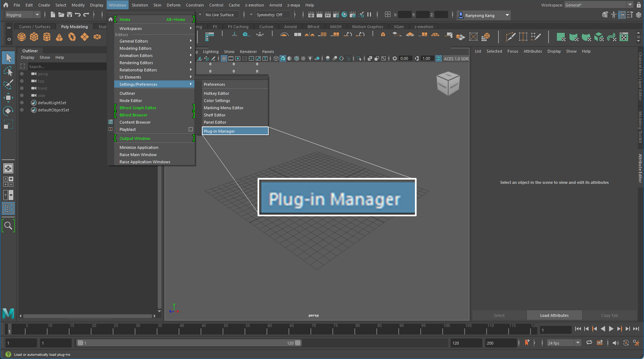Expand the Workspaces submenu
The width and height of the screenshot is (644, 359).
point(154,28)
